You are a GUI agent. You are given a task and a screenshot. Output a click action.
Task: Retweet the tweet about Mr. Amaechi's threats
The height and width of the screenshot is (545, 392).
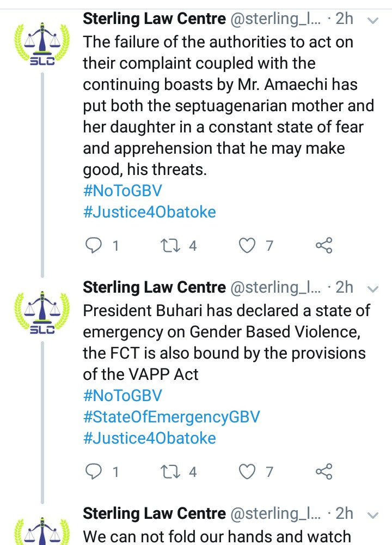tap(170, 245)
